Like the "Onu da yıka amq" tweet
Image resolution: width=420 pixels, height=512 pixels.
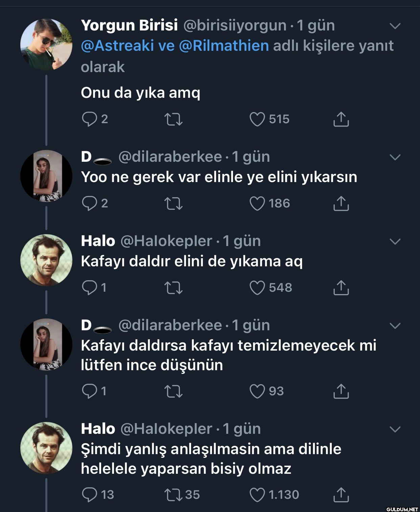coord(257,119)
